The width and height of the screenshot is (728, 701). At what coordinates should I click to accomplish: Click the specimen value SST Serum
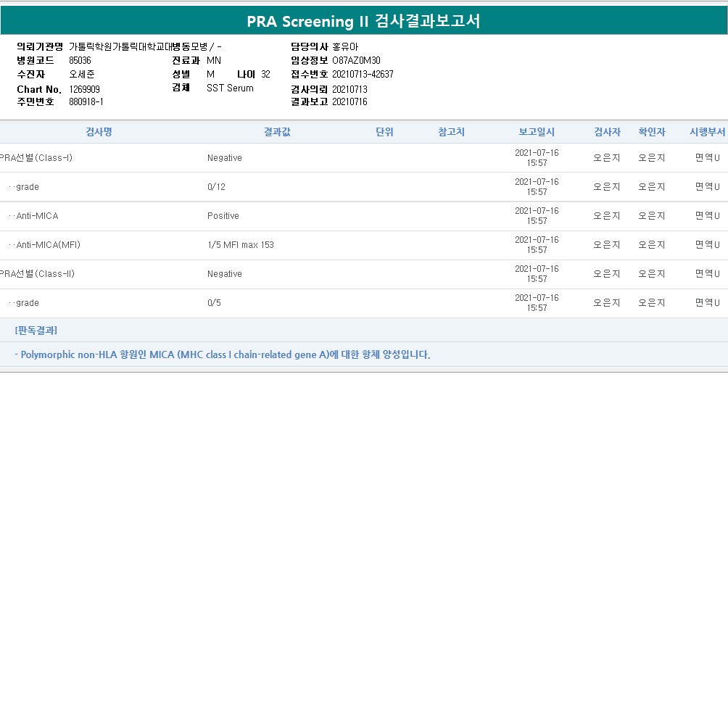point(230,88)
